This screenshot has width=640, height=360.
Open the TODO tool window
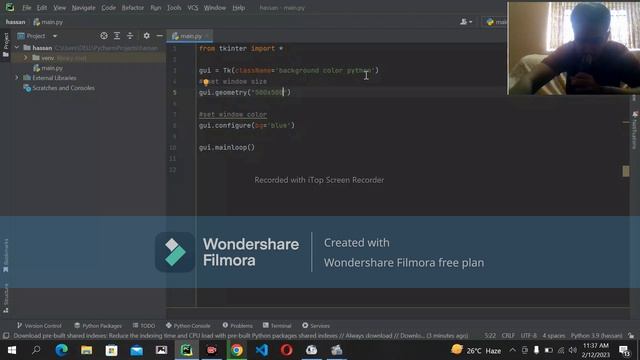coord(144,326)
